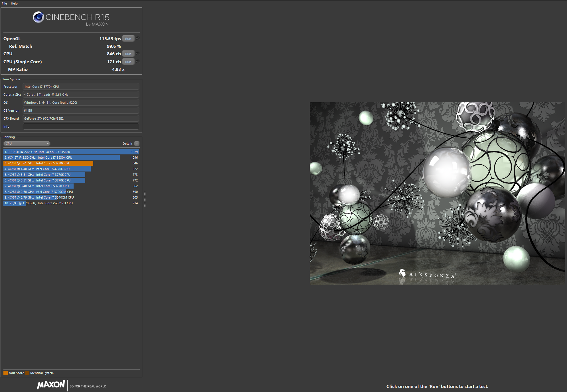Click the orange Your Score legend swatch
The height and width of the screenshot is (392, 567).
pyautogui.click(x=5, y=373)
